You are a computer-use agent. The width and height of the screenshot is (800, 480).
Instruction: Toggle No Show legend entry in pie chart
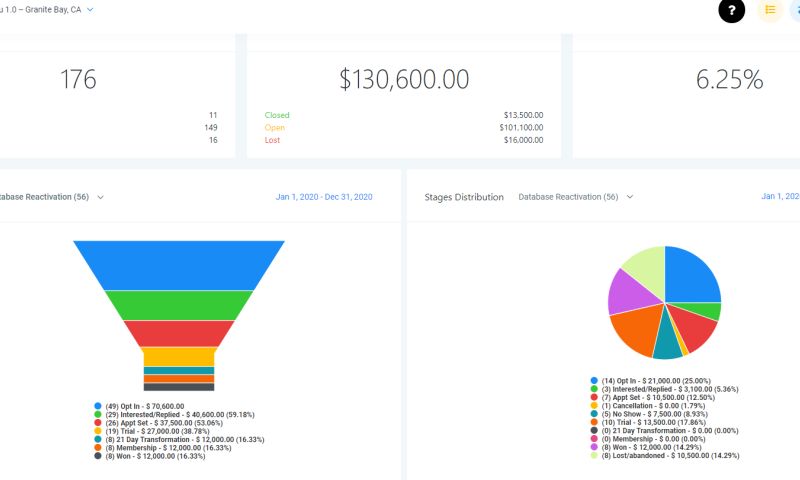coord(652,413)
